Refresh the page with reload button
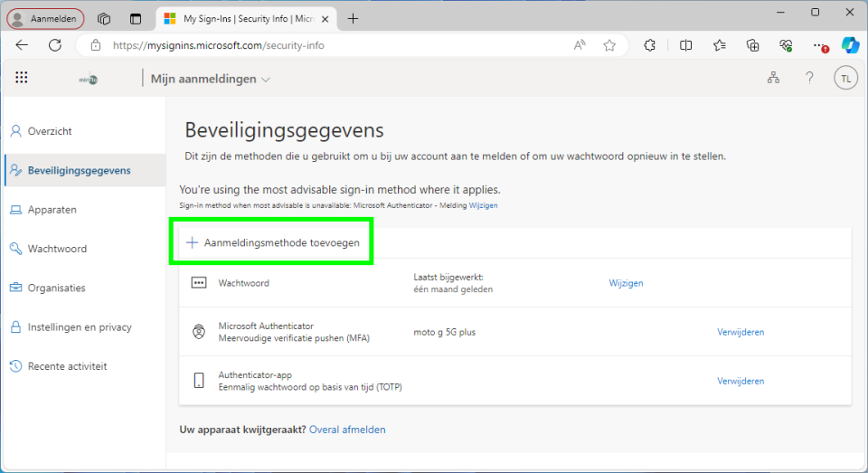This screenshot has width=868, height=473. tap(55, 45)
